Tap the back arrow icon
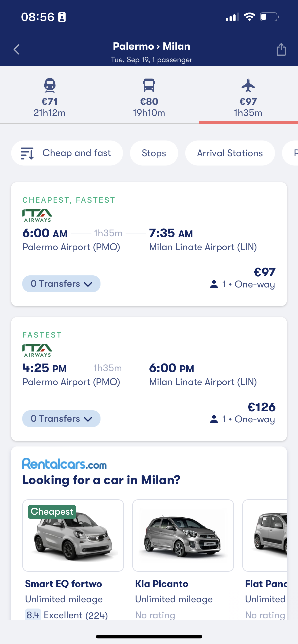The height and width of the screenshot is (644, 298). pyautogui.click(x=17, y=50)
